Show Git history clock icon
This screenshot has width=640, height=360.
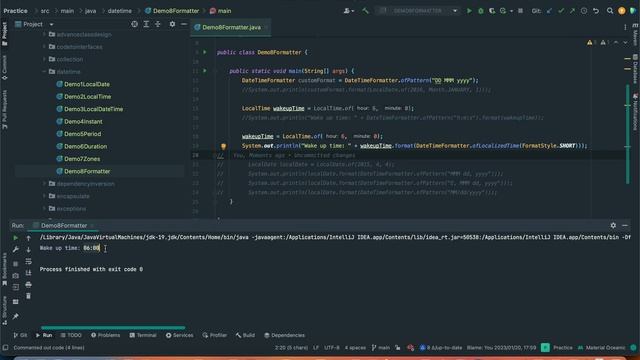pos(584,11)
